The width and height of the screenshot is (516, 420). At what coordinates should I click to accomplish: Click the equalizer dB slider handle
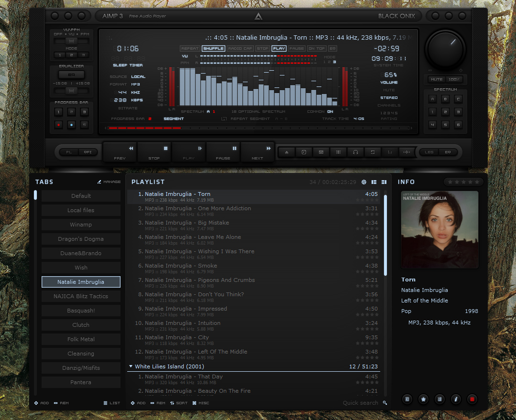pyautogui.click(x=71, y=91)
